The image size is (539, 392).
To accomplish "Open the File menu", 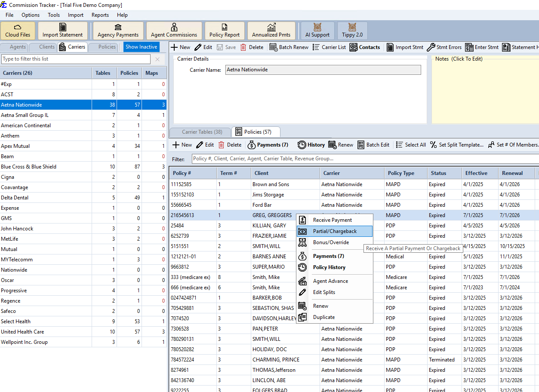I will 9,15.
